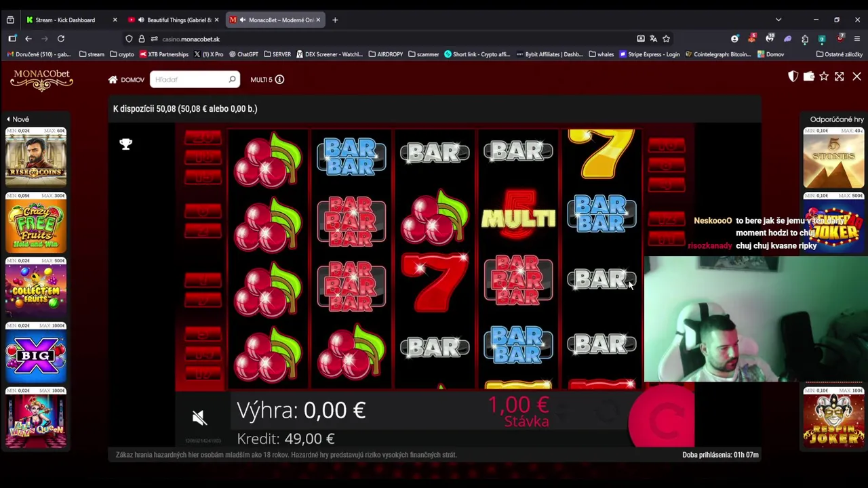
Task: Add game to favorites with star icon
Action: click(824, 77)
